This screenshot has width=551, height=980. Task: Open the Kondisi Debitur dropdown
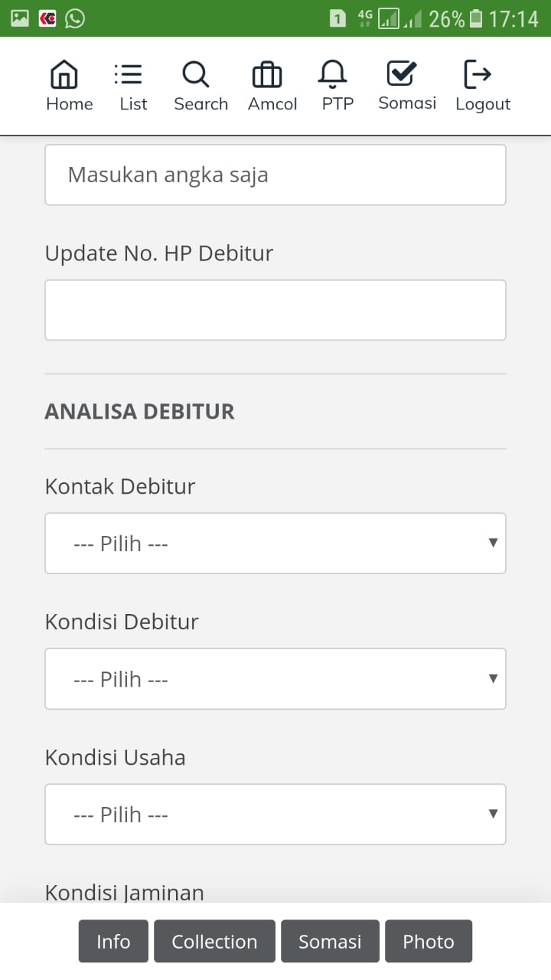[275, 679]
